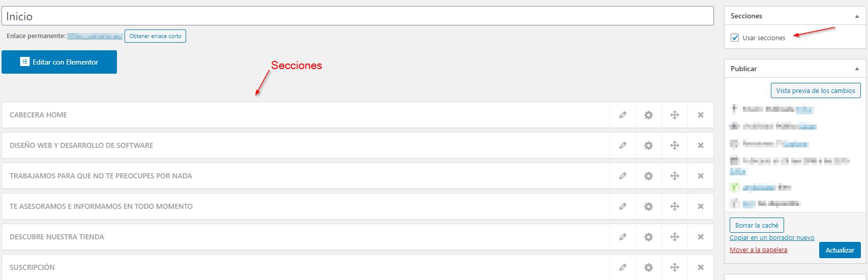
Task: Click move handle icon for DESCUBRE NUESTRA TIENDA
Action: click(x=675, y=237)
